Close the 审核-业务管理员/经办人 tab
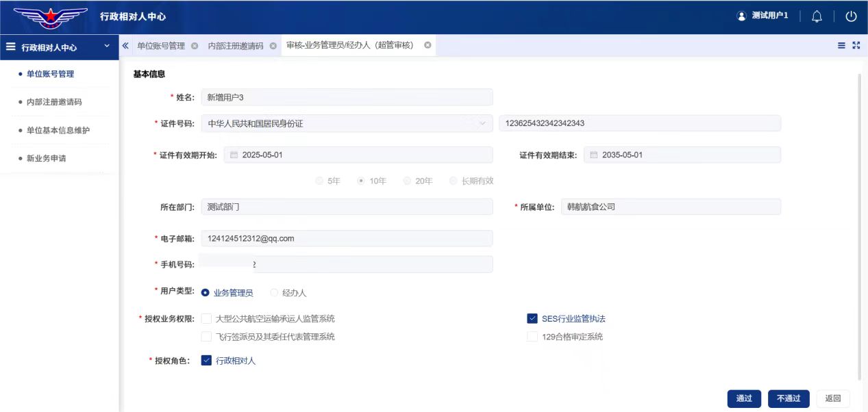 tap(427, 45)
